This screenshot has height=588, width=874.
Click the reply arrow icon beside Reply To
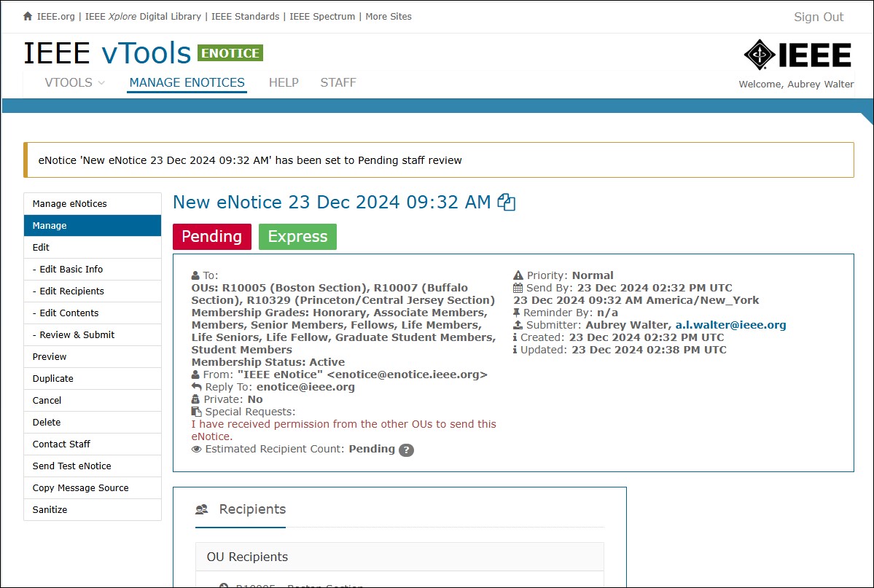(196, 387)
